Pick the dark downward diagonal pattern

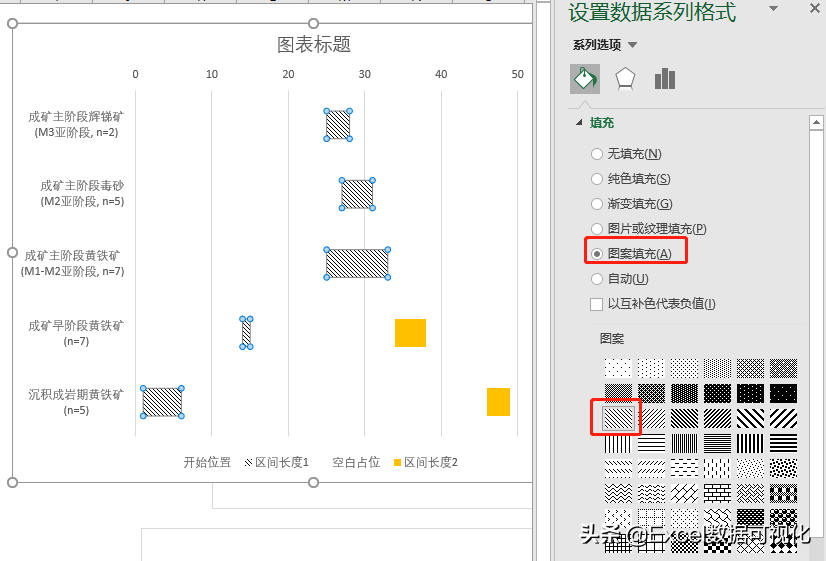tap(684, 418)
